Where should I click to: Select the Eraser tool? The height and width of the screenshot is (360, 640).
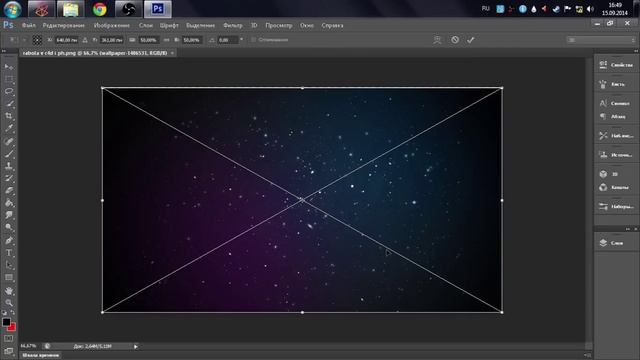click(9, 191)
